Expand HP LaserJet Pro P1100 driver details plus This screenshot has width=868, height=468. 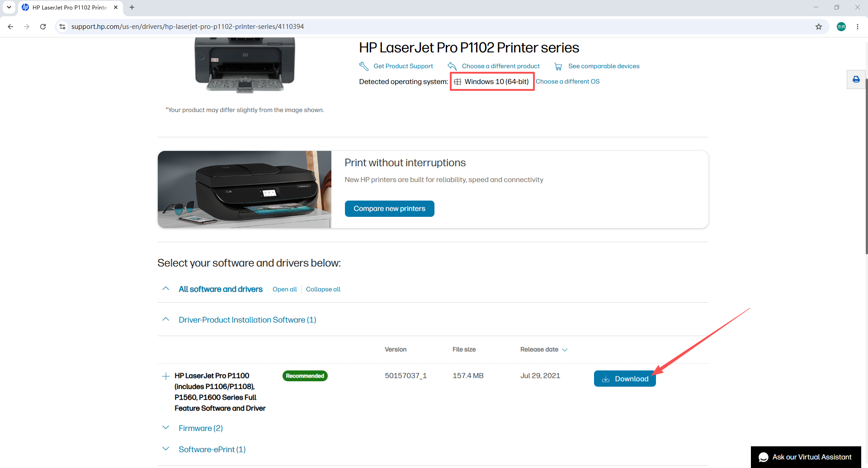(x=166, y=376)
